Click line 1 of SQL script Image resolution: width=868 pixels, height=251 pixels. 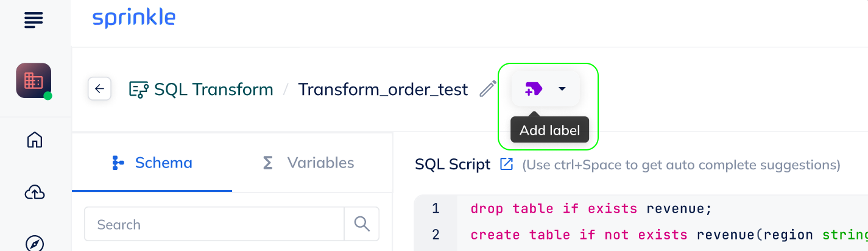pyautogui.click(x=591, y=209)
